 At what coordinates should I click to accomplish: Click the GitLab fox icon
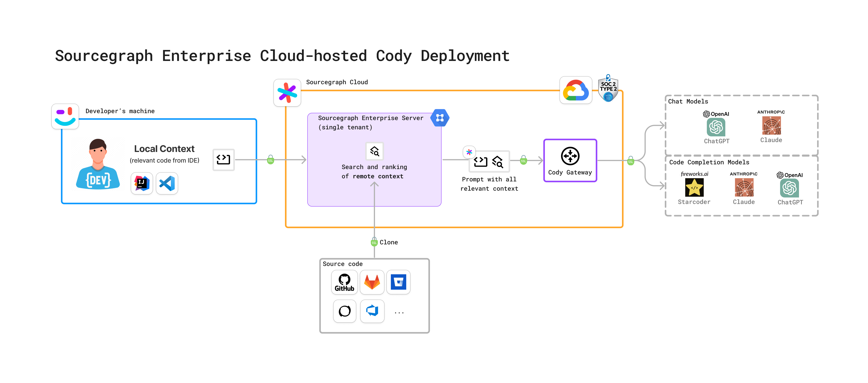(x=372, y=282)
